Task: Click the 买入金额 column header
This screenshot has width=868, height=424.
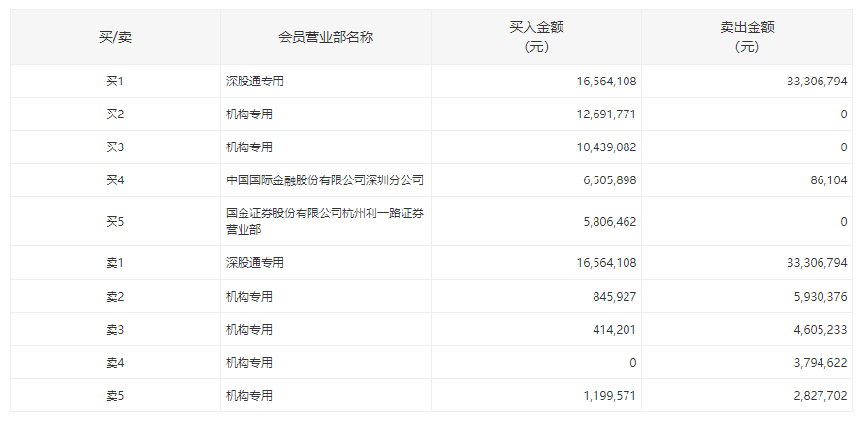Action: 536,37
